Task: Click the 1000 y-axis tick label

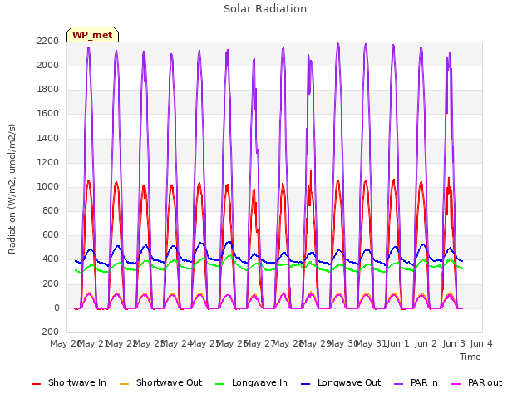Action: [48, 186]
